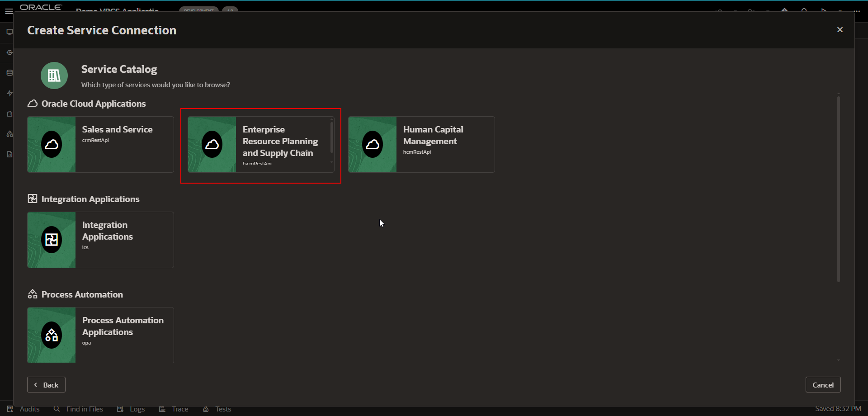Screen dimensions: 868x416
Task: Click the crmRestApi label
Action: (x=95, y=140)
